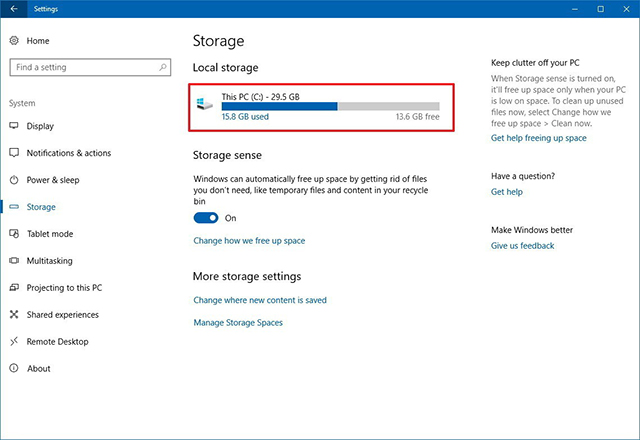Maximize the Settings window
Image resolution: width=640 pixels, height=440 pixels.
[x=600, y=9]
